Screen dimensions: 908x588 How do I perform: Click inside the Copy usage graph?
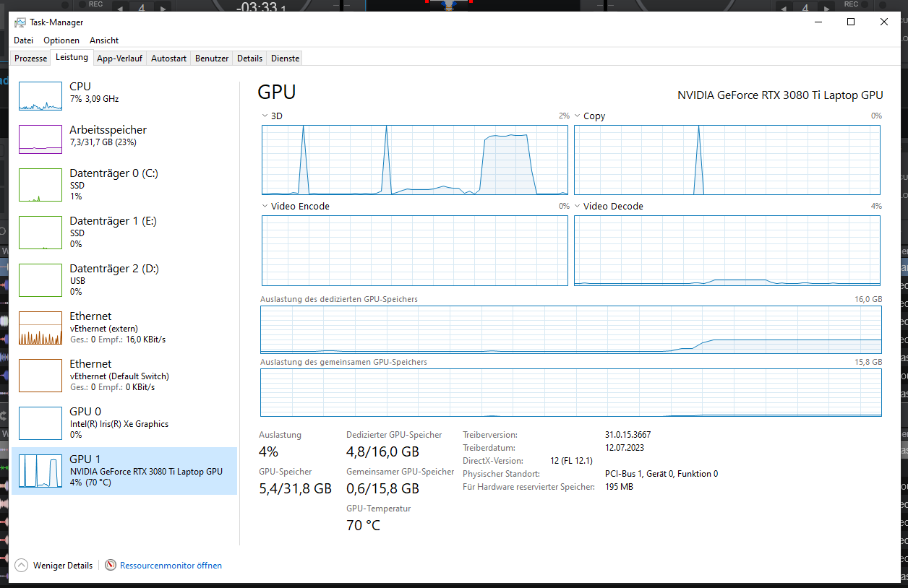click(x=727, y=160)
